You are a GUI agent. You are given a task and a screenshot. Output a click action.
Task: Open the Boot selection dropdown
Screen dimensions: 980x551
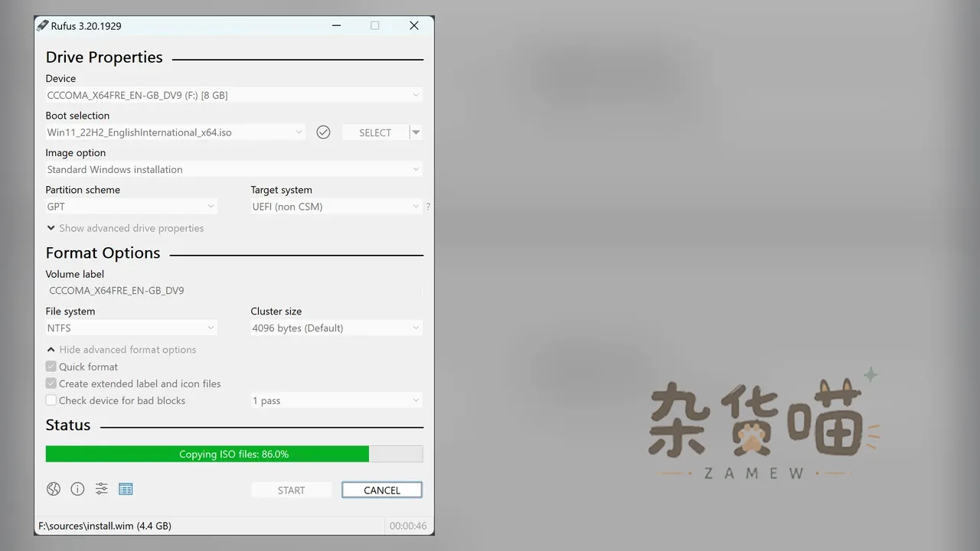175,132
